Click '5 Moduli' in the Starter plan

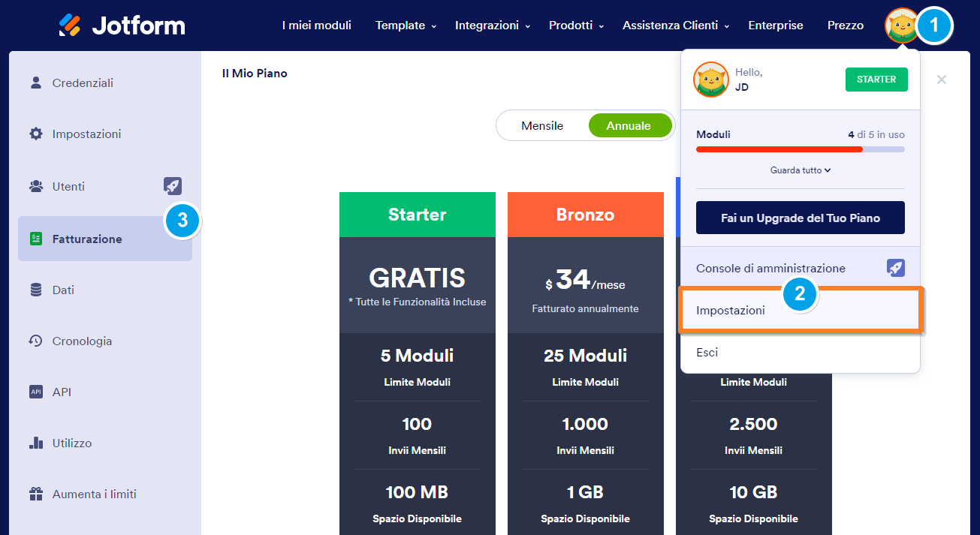point(418,356)
